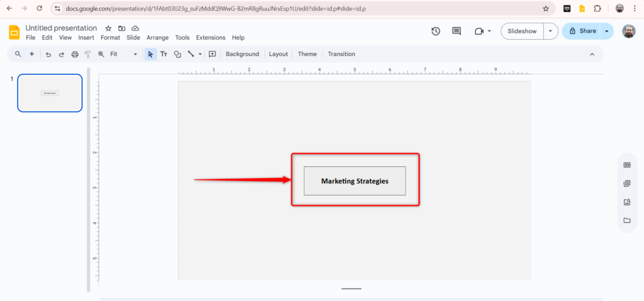The width and height of the screenshot is (644, 301).
Task: Click the Slideshow button
Action: [522, 31]
